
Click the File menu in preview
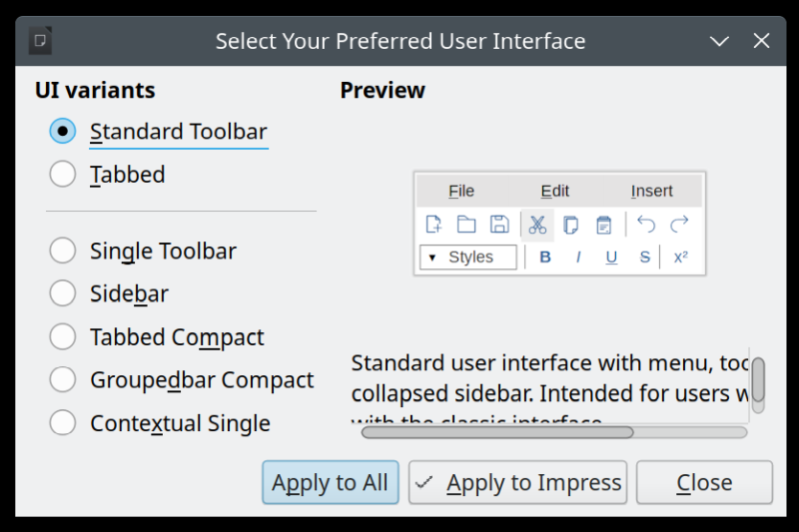click(x=461, y=191)
